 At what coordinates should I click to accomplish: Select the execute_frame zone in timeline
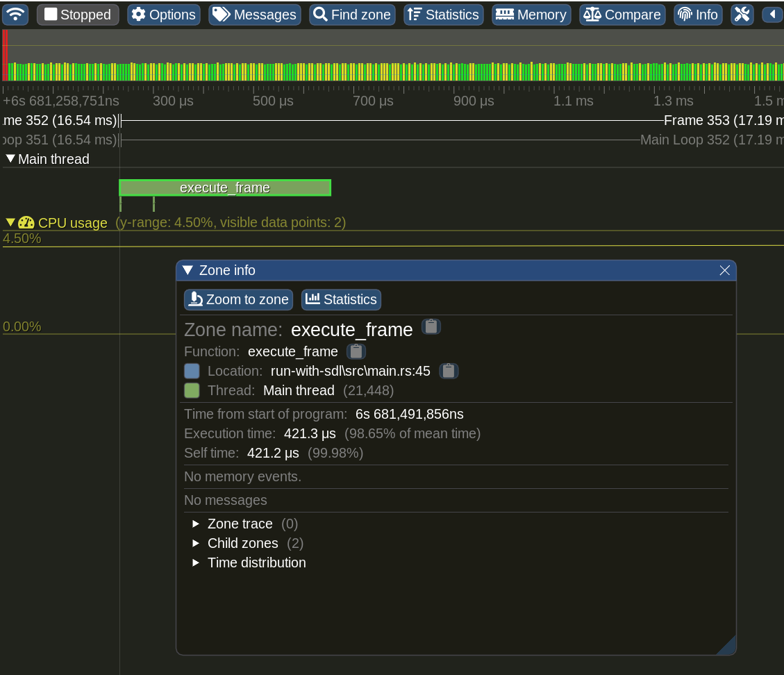click(x=225, y=187)
